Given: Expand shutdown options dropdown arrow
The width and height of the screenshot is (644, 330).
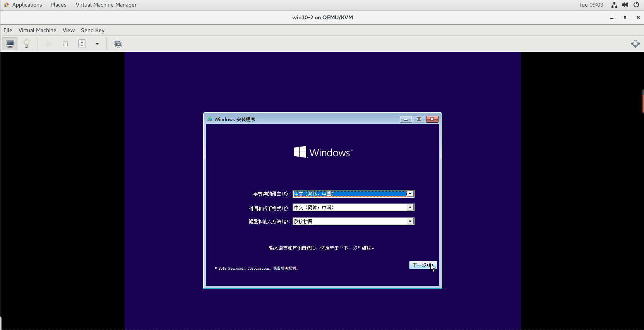Looking at the screenshot, I should (97, 44).
